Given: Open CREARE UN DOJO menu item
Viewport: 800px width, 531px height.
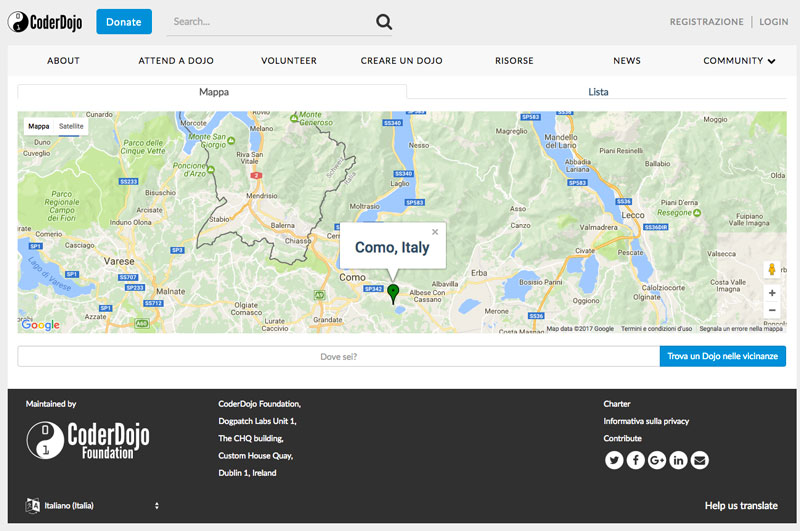Looking at the screenshot, I should pos(402,61).
